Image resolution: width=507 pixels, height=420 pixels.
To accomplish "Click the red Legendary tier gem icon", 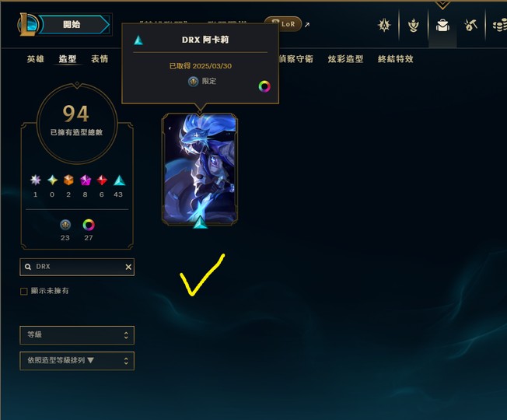I will click(x=102, y=180).
